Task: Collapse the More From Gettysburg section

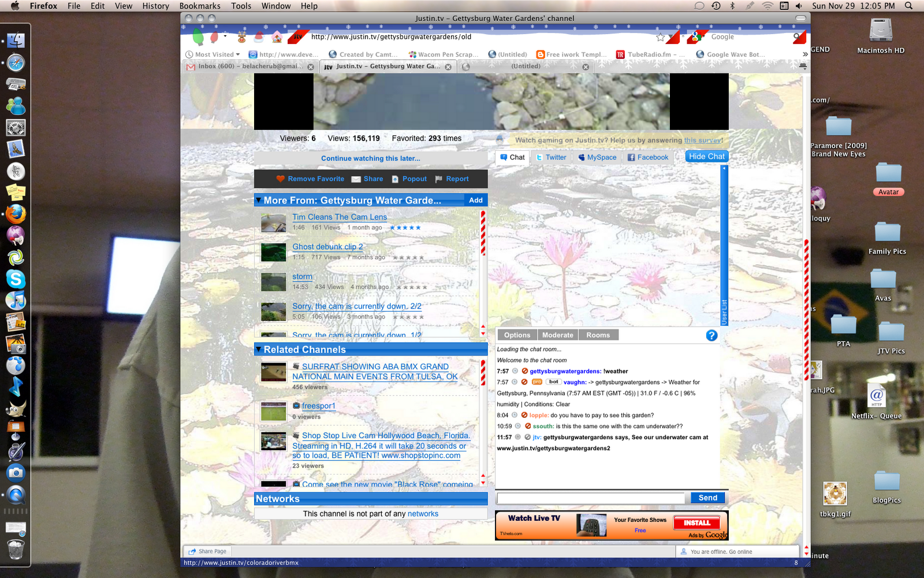Action: [x=259, y=201]
